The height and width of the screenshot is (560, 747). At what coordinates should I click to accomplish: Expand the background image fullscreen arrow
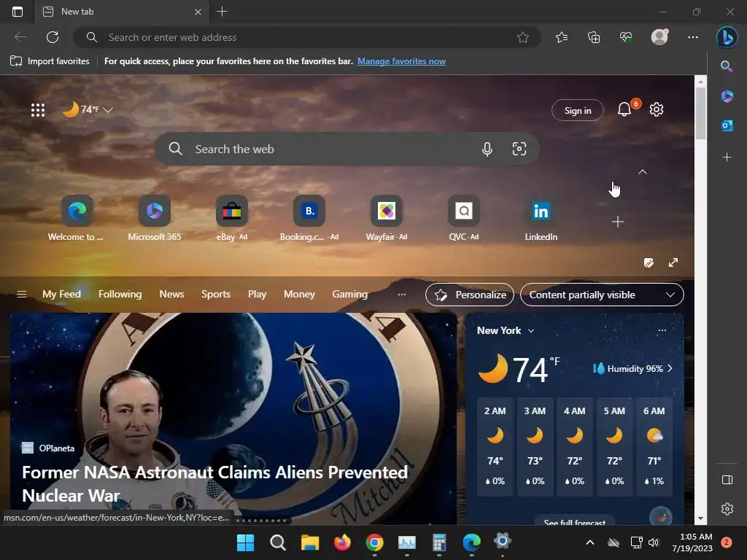click(x=673, y=262)
